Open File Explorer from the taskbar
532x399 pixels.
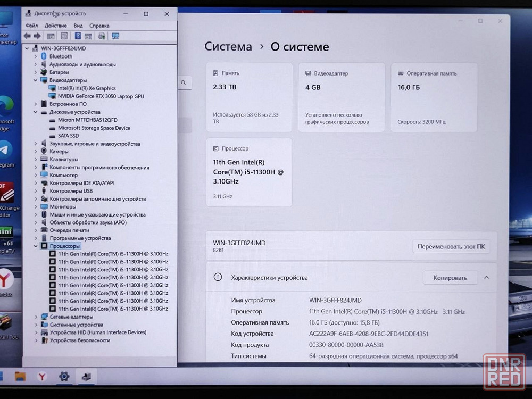click(20, 376)
